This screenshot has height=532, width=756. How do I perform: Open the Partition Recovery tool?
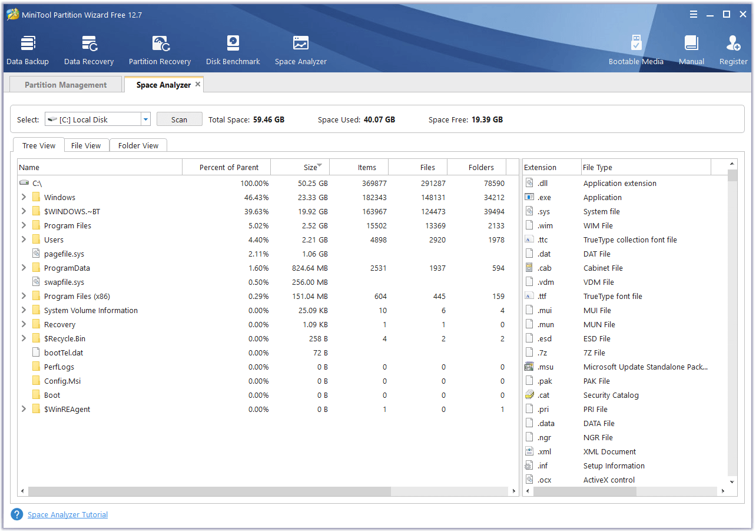pos(160,50)
